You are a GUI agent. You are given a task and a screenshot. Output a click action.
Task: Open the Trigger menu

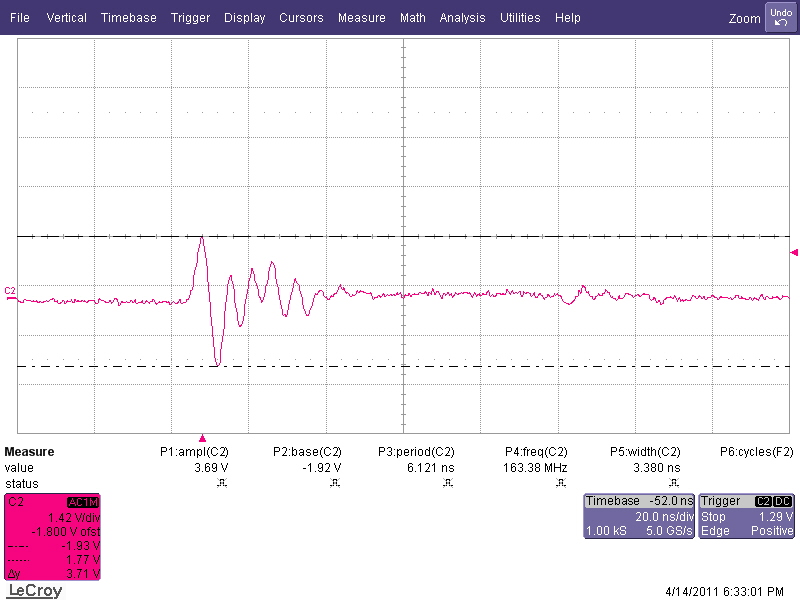pyautogui.click(x=190, y=18)
